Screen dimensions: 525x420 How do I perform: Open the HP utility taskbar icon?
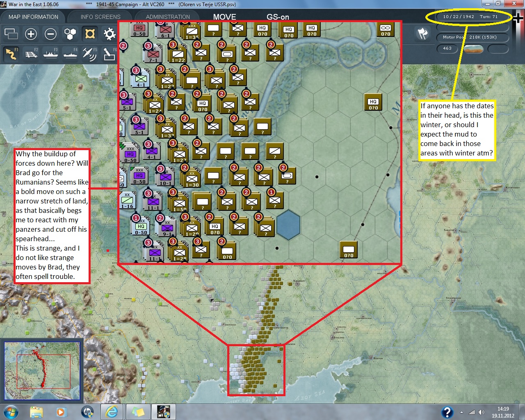(x=87, y=412)
